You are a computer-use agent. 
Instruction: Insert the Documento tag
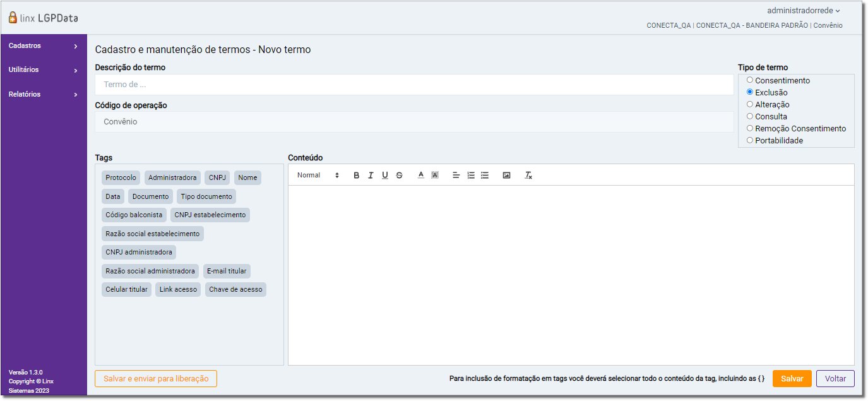[x=150, y=196]
